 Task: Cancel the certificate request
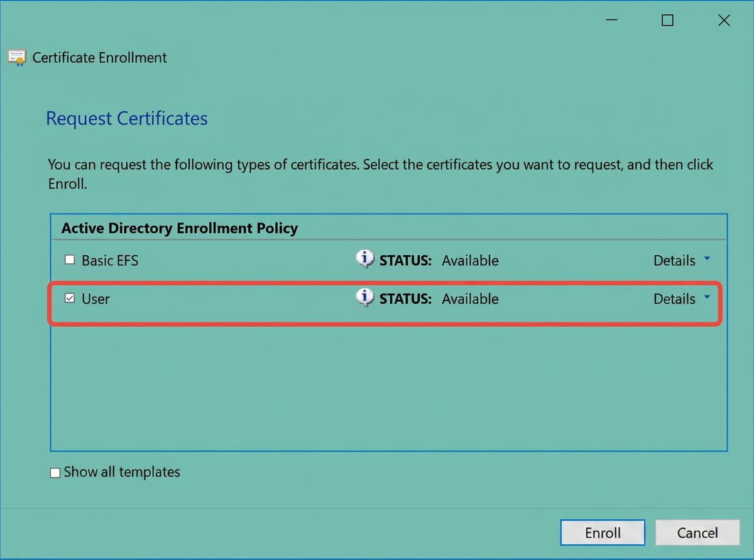pos(697,533)
